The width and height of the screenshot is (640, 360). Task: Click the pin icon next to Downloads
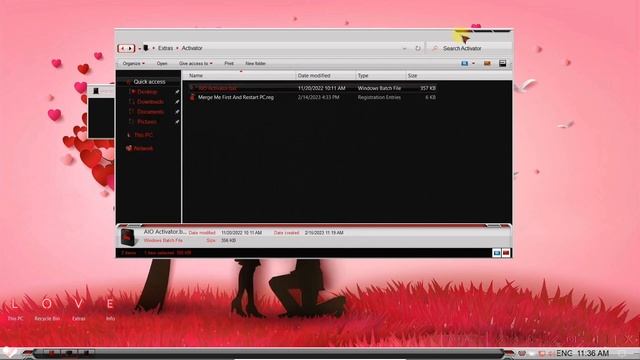coord(177,102)
